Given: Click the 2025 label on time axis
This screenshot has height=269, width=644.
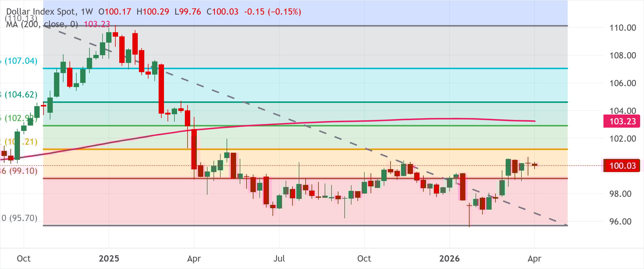Looking at the screenshot, I should pos(109,258).
